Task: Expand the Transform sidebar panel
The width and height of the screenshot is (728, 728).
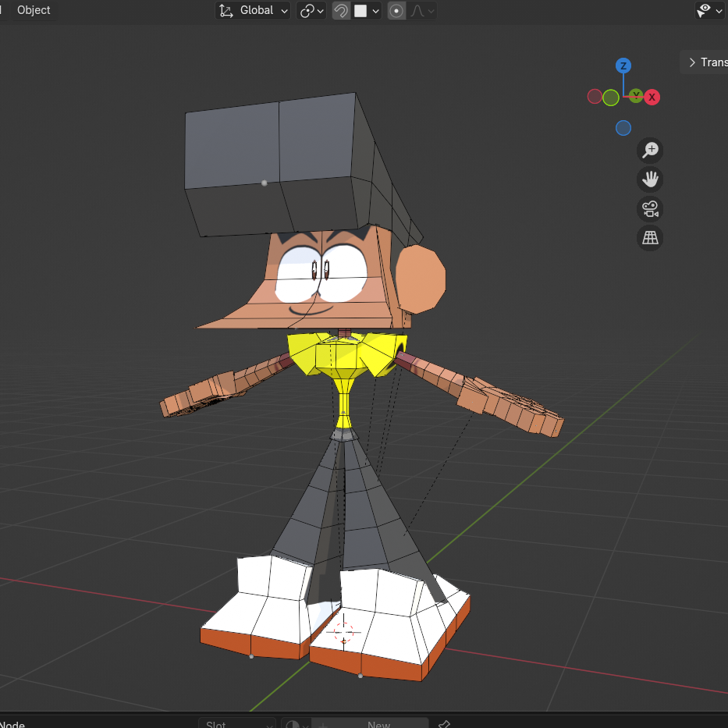Action: [x=704, y=62]
